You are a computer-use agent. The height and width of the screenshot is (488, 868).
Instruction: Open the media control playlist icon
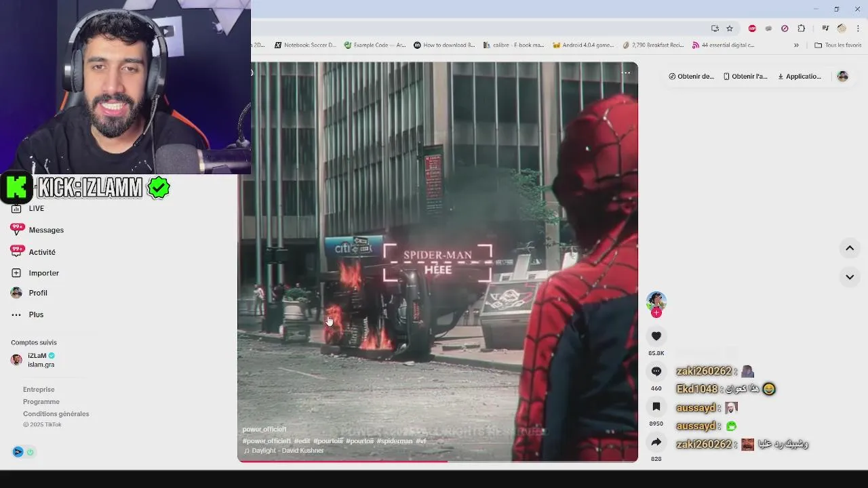coord(825,28)
